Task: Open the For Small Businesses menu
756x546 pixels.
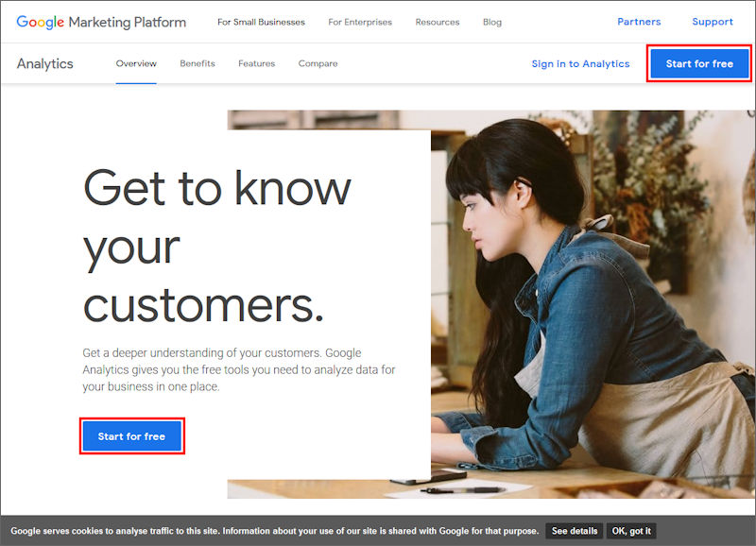Action: pyautogui.click(x=261, y=22)
